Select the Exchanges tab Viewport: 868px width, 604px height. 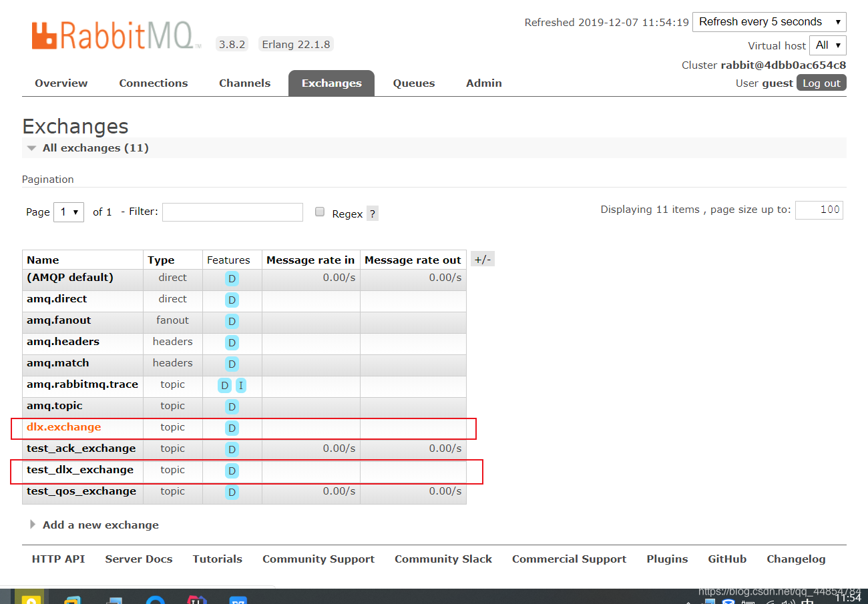(x=331, y=83)
